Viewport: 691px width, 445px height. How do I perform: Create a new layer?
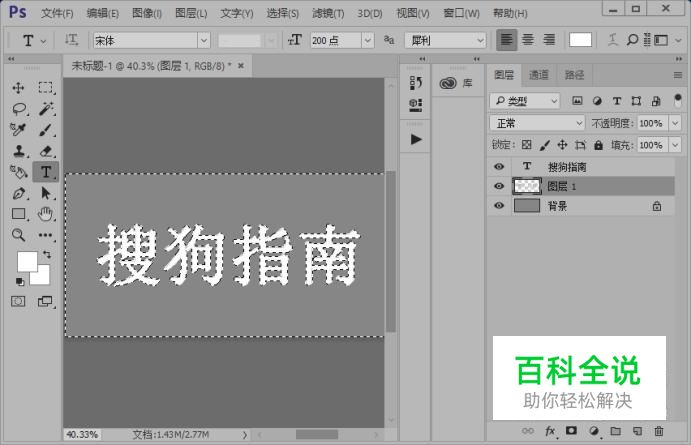pyautogui.click(x=637, y=431)
